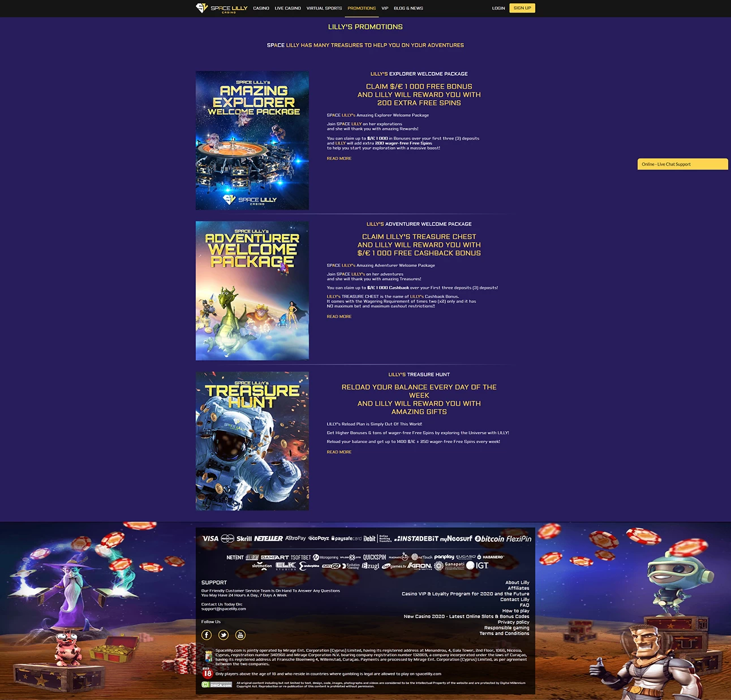Open the Terms and Conditions link
The image size is (731, 700).
[504, 633]
